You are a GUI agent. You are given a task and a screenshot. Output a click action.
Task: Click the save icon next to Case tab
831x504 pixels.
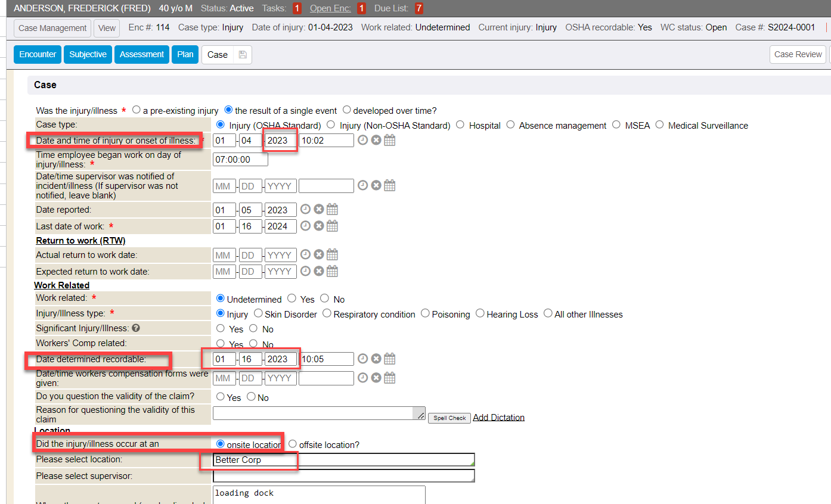pyautogui.click(x=242, y=55)
